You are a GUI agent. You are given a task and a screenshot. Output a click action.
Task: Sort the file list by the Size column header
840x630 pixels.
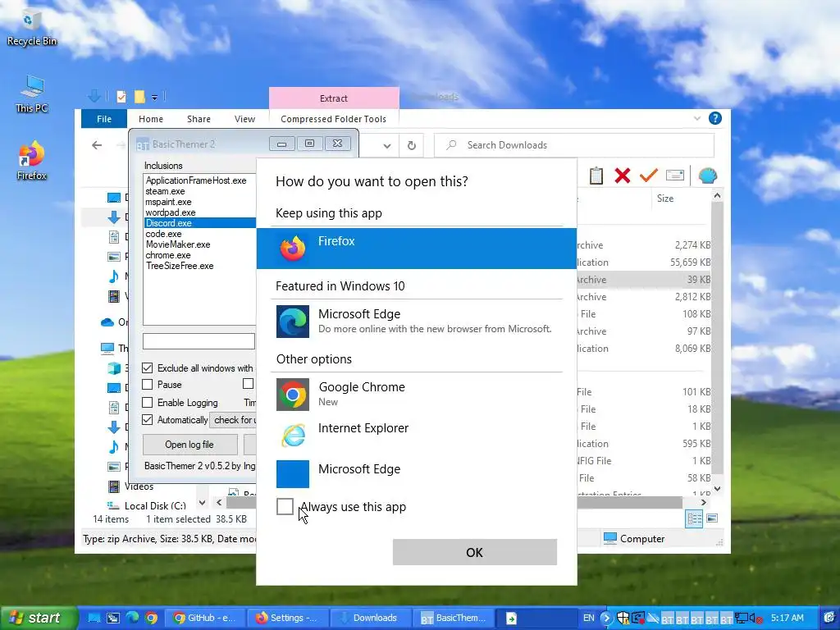point(665,199)
